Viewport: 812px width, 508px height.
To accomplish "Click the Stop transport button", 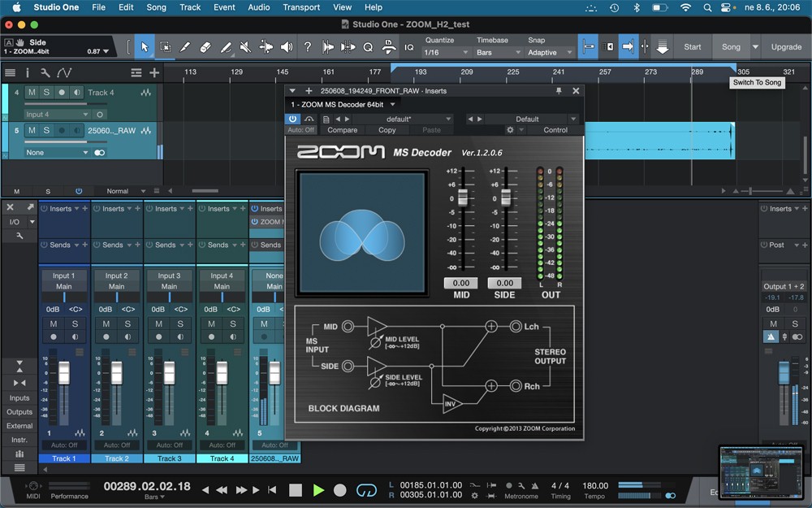I will point(296,490).
